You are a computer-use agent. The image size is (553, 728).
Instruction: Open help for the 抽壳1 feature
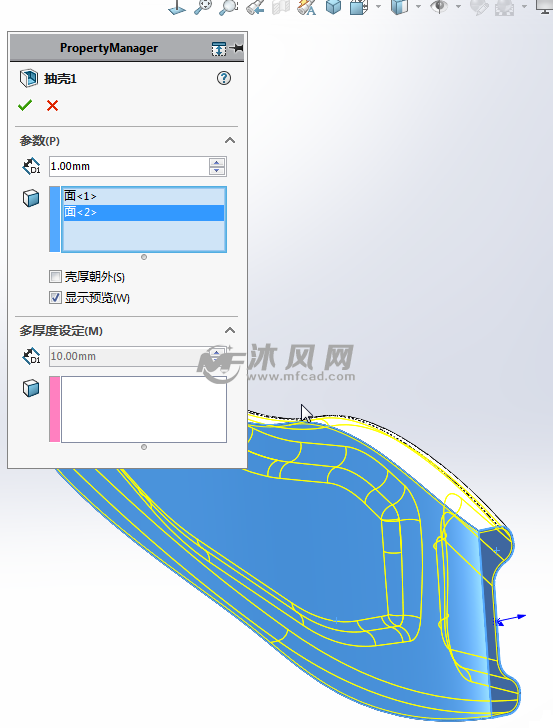click(224, 78)
